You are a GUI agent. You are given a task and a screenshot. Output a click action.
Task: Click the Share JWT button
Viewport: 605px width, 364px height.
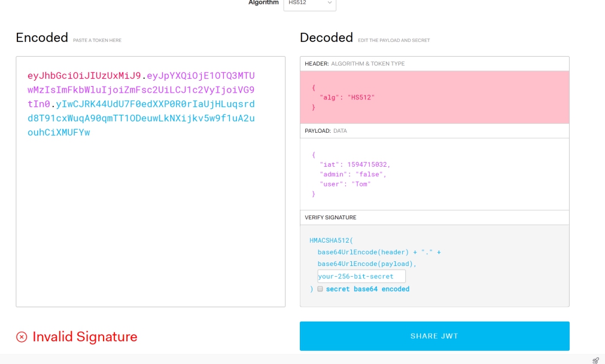[434, 336]
